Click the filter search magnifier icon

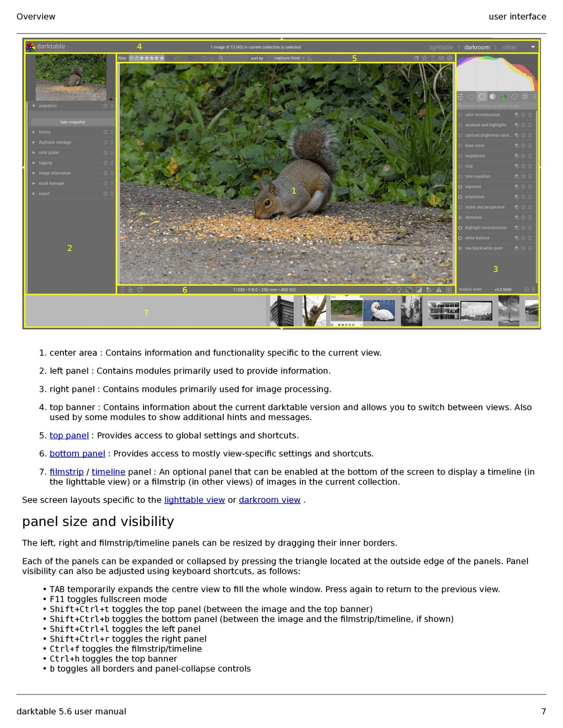[x=221, y=58]
